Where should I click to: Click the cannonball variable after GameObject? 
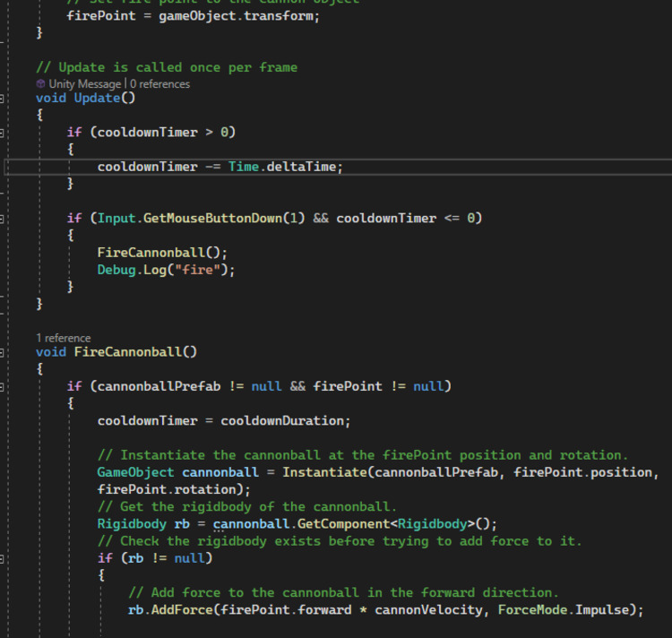220,472
